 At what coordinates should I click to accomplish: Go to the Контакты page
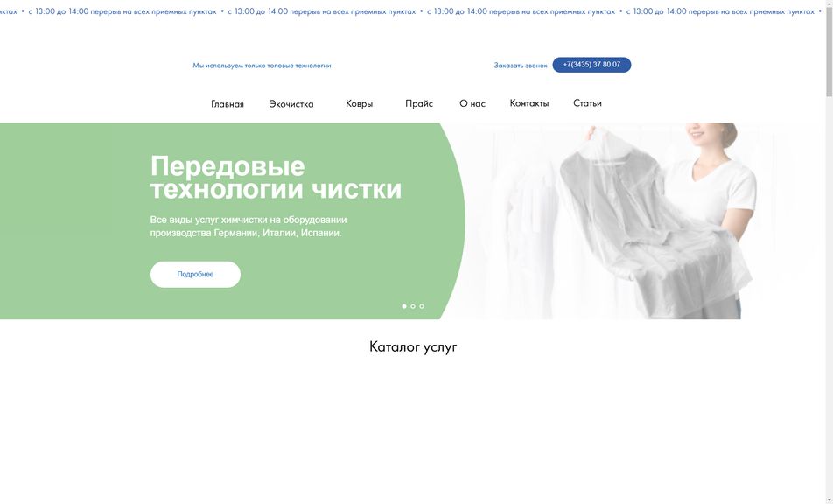tap(529, 103)
